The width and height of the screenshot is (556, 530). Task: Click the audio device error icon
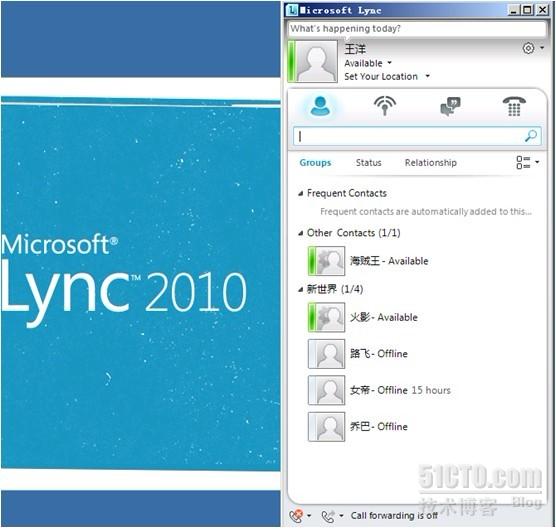coord(296,516)
